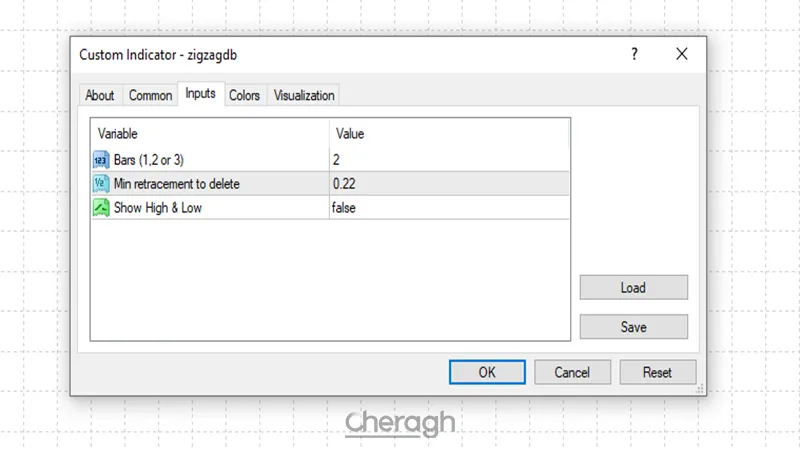The width and height of the screenshot is (800, 450).
Task: Select the Min retracement to delete row
Action: pos(177,184)
